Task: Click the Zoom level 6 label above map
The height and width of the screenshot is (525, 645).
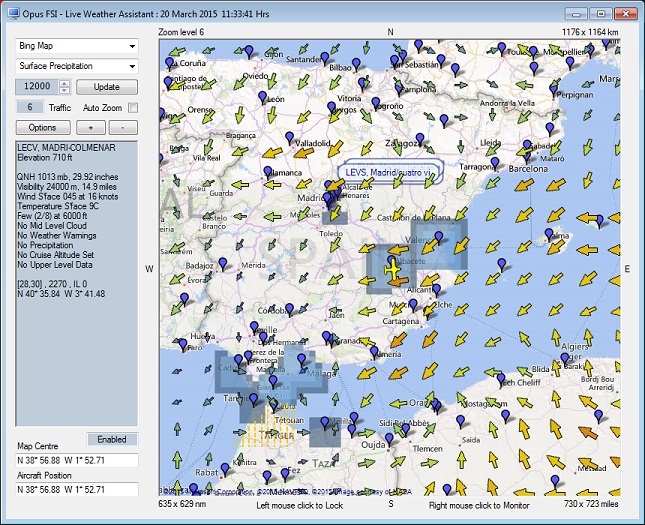Action: click(181, 32)
